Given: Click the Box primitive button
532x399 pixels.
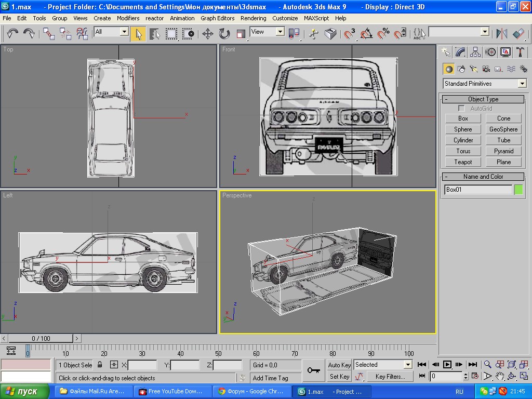Looking at the screenshot, I should coord(463,118).
